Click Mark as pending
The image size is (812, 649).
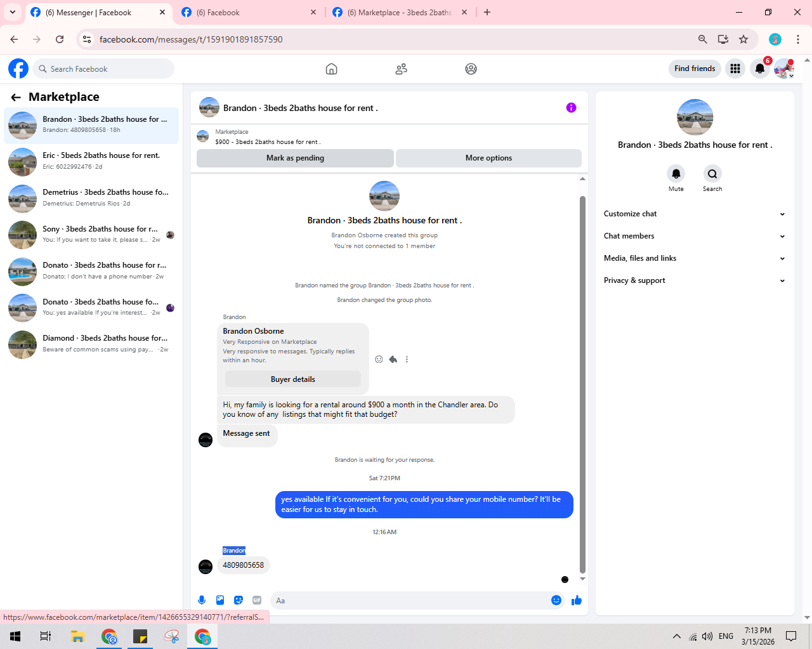pyautogui.click(x=295, y=158)
